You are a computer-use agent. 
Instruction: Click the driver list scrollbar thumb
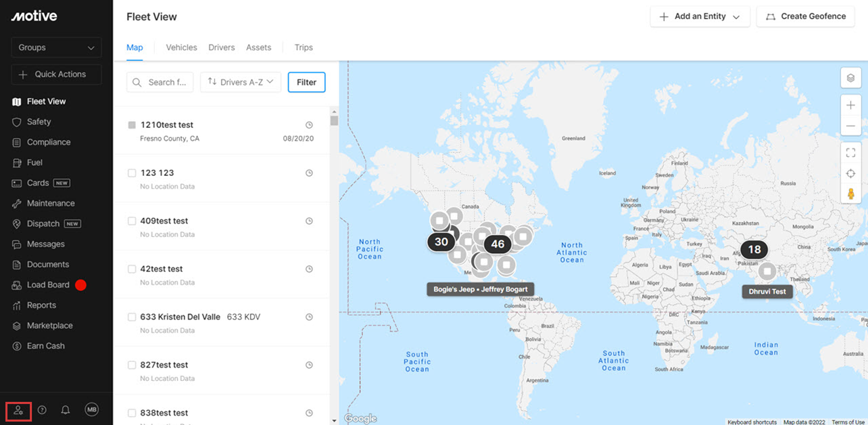point(334,120)
